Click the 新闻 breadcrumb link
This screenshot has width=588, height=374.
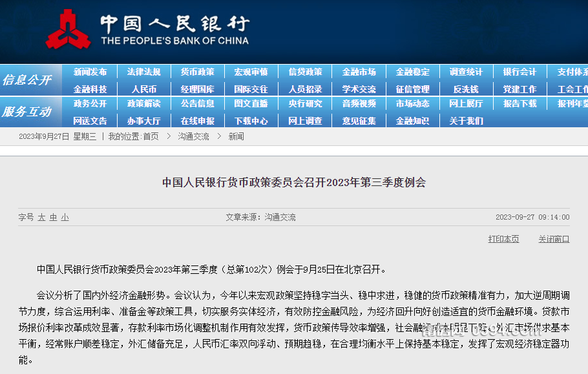coord(236,136)
